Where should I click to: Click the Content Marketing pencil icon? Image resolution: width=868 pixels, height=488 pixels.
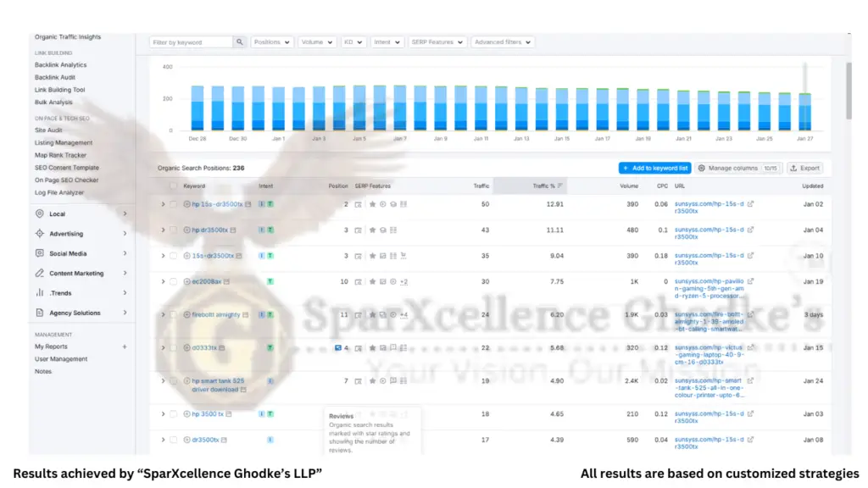[40, 274]
